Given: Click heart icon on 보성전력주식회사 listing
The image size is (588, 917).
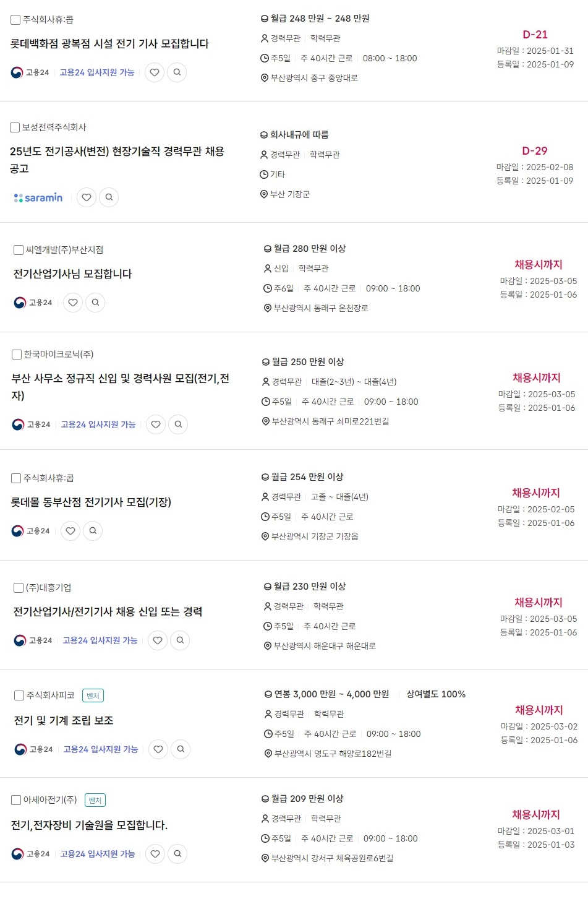Looking at the screenshot, I should 87,197.
